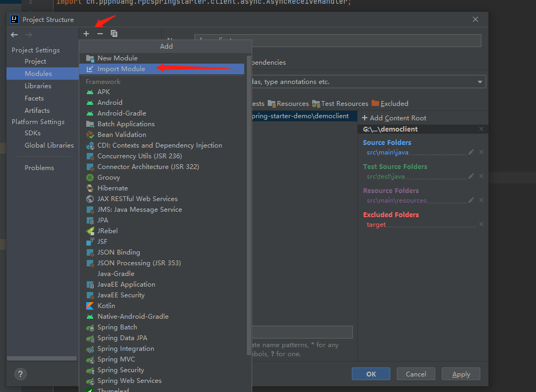Open Facets settings page
Screen dimensions: 536x392
click(43, 98)
